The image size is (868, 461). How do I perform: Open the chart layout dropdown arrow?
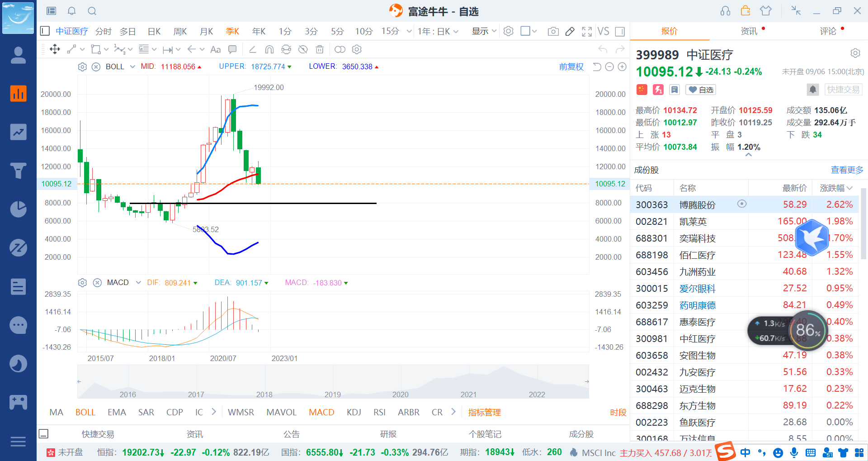(x=534, y=31)
